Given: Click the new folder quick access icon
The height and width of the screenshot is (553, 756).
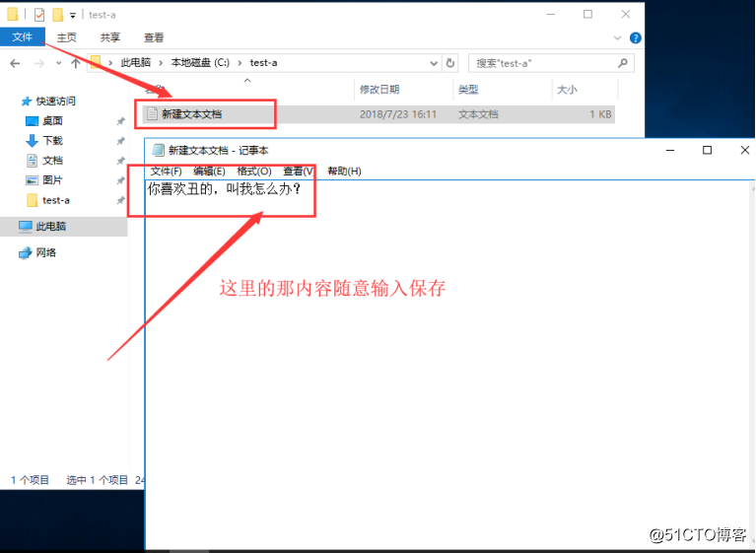Looking at the screenshot, I should click(x=57, y=15).
